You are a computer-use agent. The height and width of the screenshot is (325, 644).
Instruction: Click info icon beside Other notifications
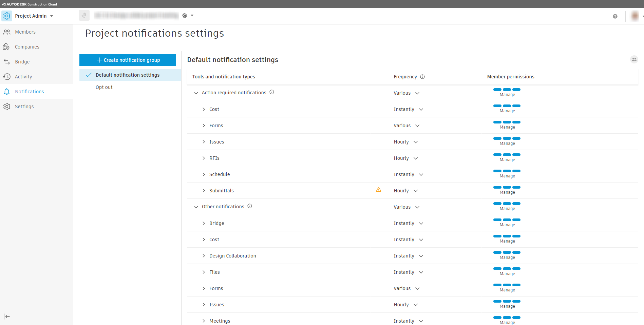250,206
